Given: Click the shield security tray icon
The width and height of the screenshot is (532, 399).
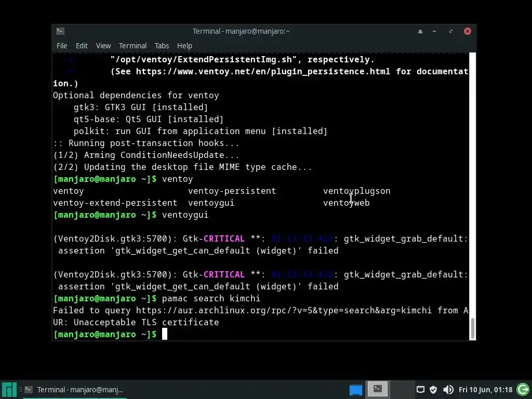Looking at the screenshot, I should 433,390.
